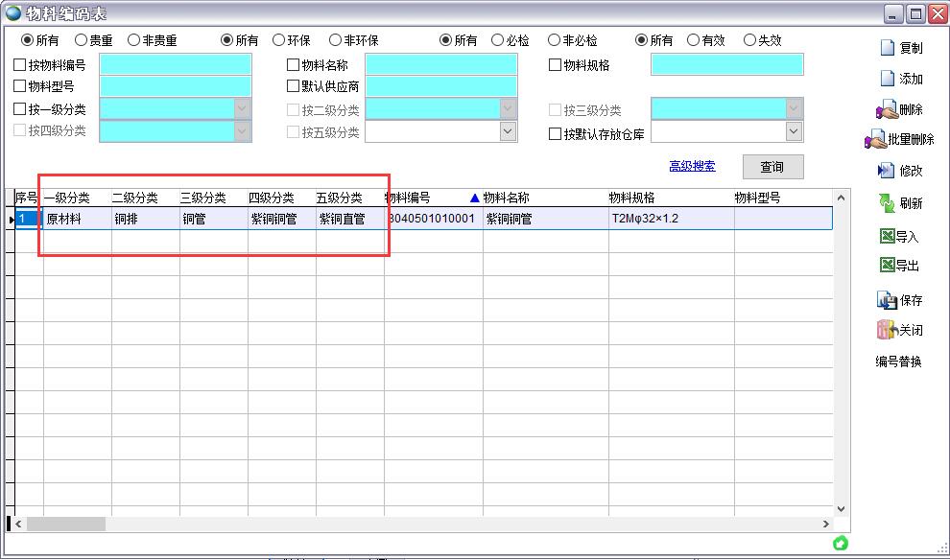Open the 高级搜索 advanced search link
Image resolution: width=950 pixels, height=560 pixels.
[692, 166]
